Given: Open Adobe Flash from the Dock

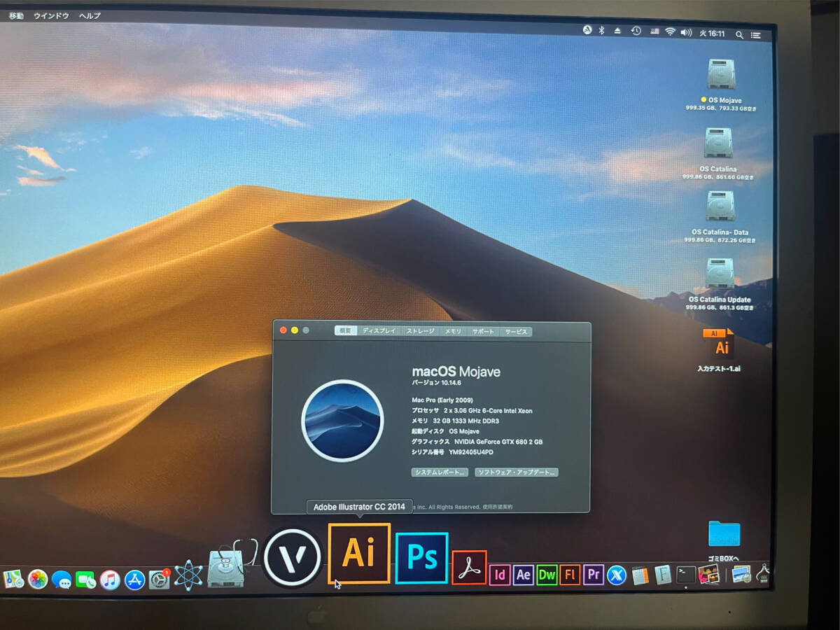Looking at the screenshot, I should tap(570, 575).
